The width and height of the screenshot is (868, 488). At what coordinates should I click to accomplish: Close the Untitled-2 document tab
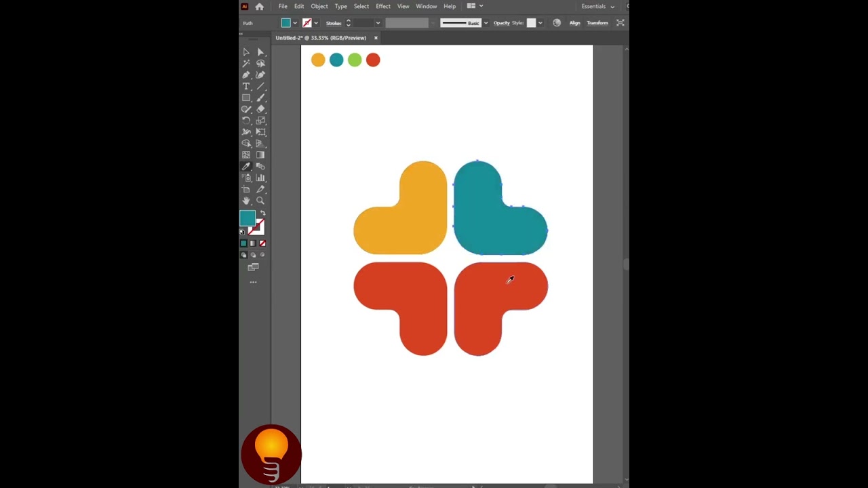(x=376, y=38)
